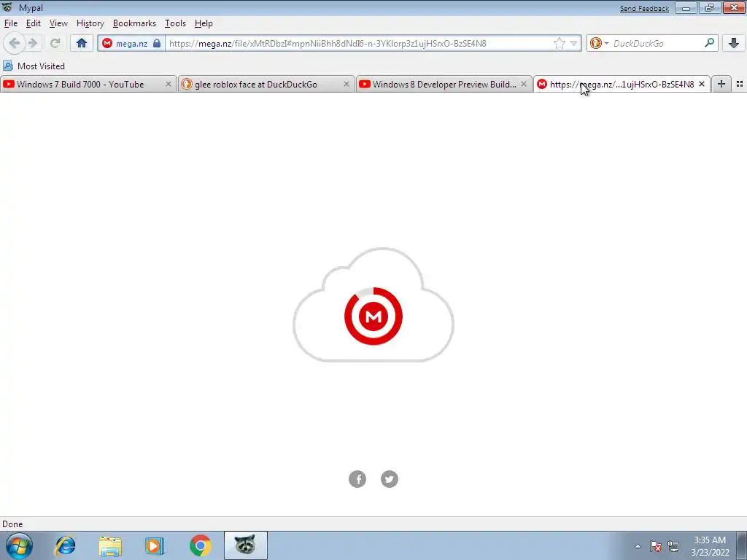Open Windows Media Player from taskbar
This screenshot has width=747, height=560.
155,545
